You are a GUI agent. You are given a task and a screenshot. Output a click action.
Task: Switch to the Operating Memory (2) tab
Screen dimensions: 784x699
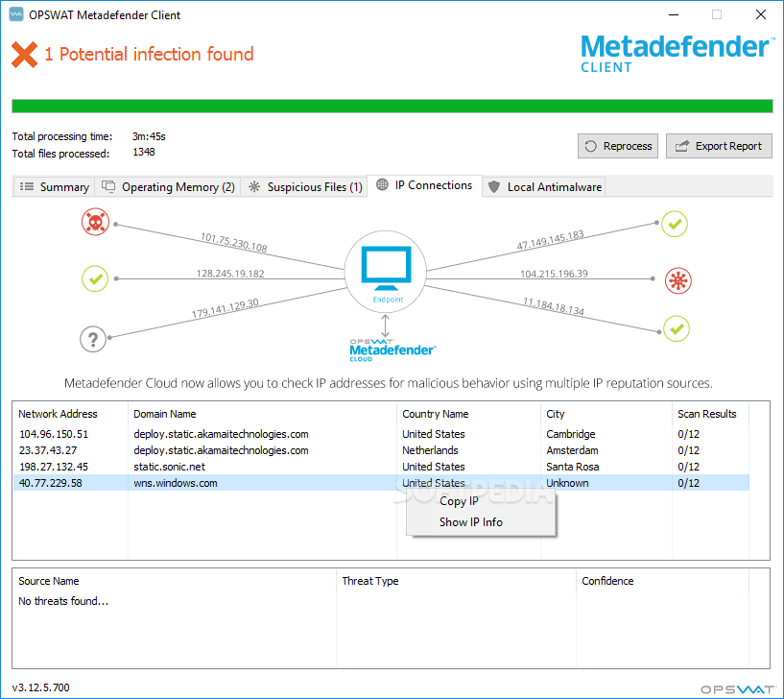pyautogui.click(x=169, y=186)
